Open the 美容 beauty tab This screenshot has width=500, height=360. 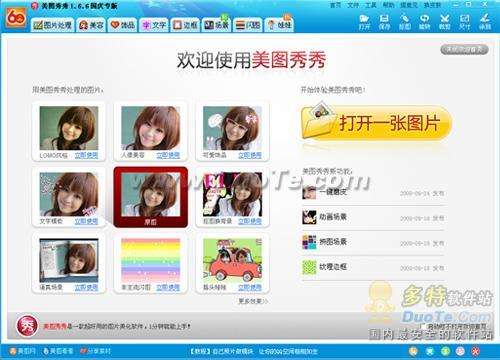91,25
